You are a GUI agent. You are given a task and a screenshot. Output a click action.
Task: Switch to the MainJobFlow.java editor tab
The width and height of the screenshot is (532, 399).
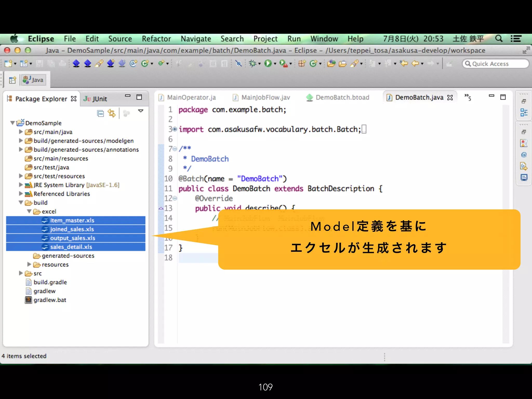click(x=265, y=97)
